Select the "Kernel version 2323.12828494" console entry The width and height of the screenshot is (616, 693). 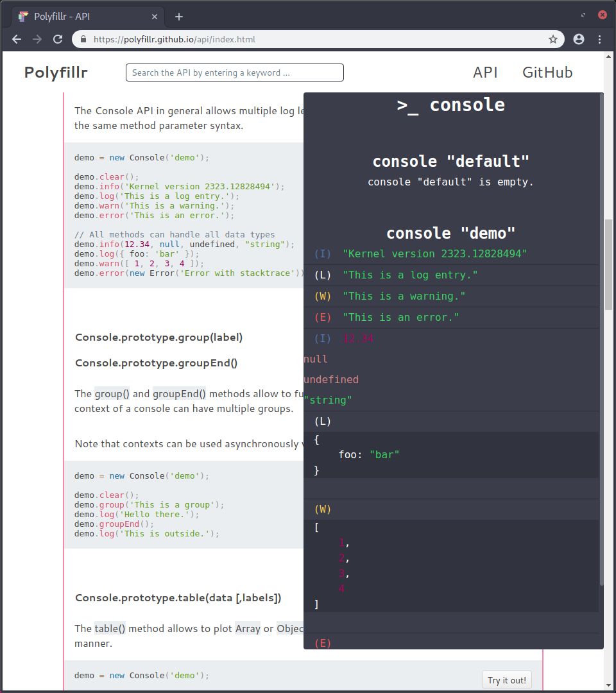pos(435,253)
